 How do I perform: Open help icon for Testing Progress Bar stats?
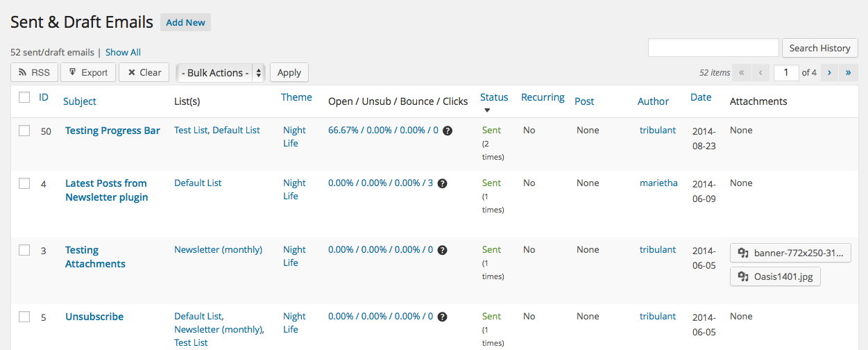448,131
